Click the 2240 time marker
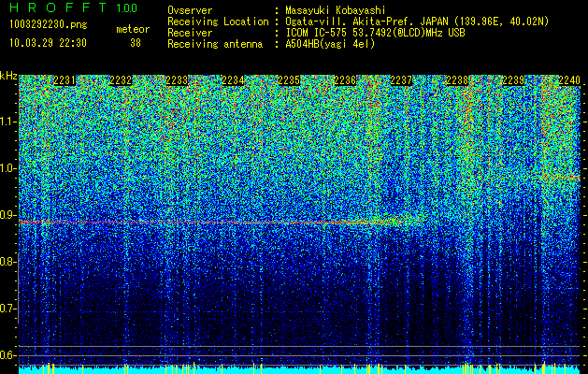The width and height of the screenshot is (588, 374). point(569,80)
